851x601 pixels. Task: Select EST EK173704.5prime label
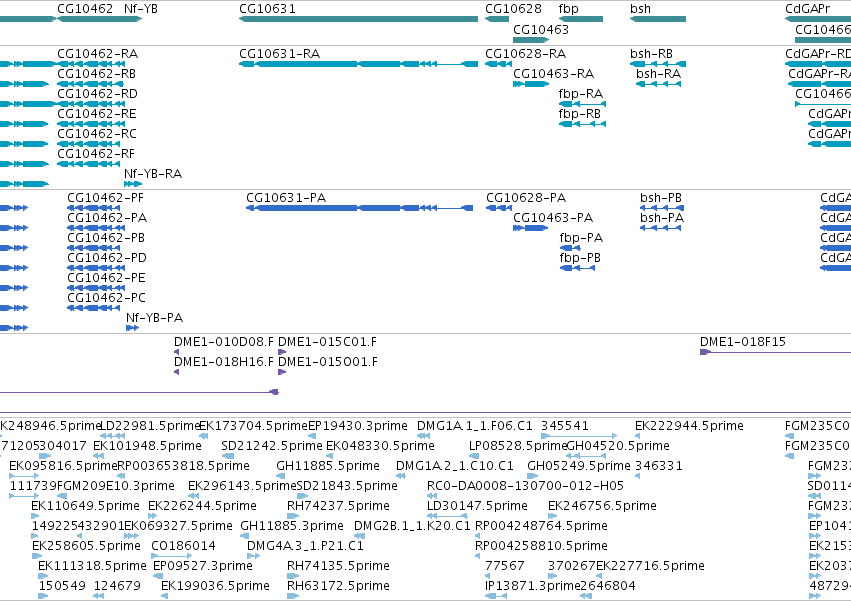coord(253,426)
